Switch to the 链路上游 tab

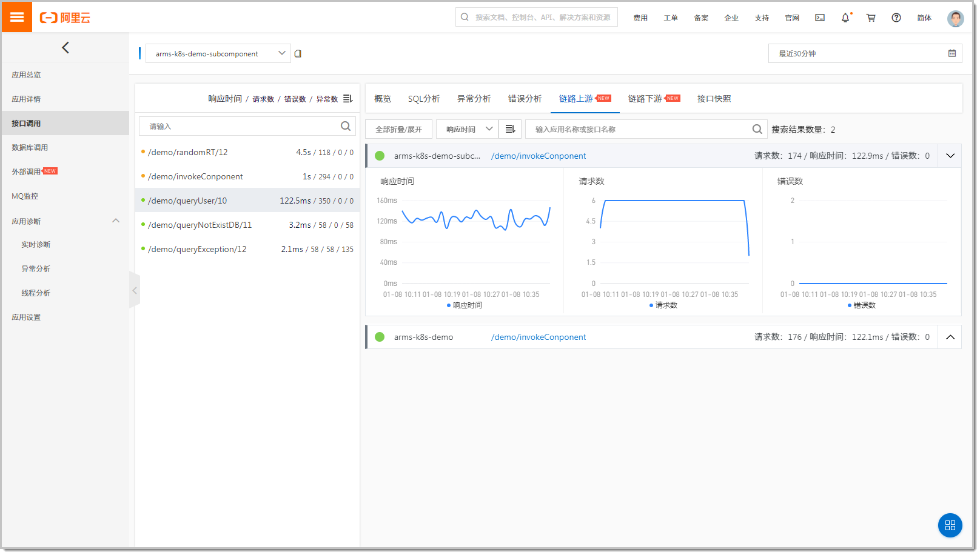(585, 99)
